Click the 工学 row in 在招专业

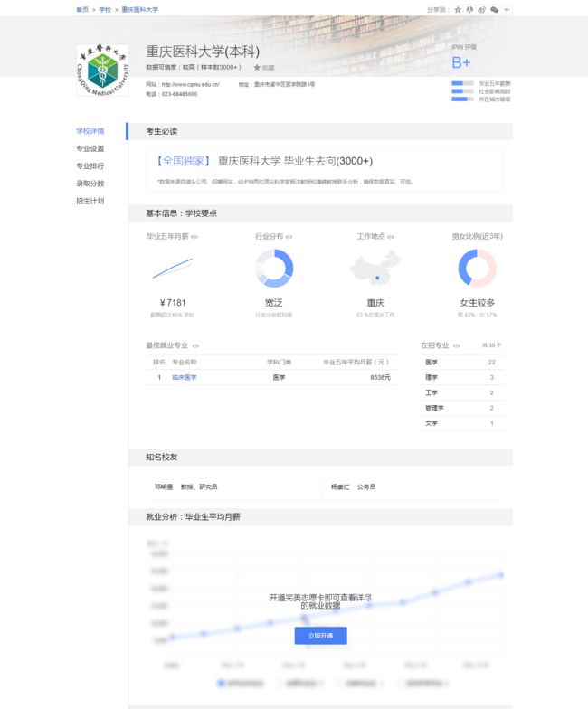point(461,392)
